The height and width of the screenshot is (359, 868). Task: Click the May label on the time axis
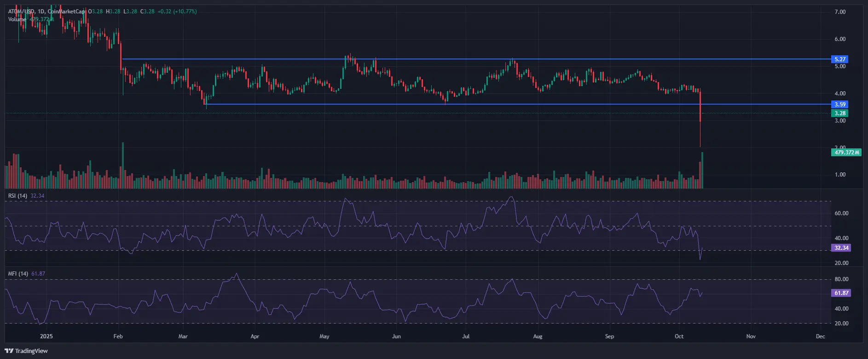pyautogui.click(x=324, y=336)
